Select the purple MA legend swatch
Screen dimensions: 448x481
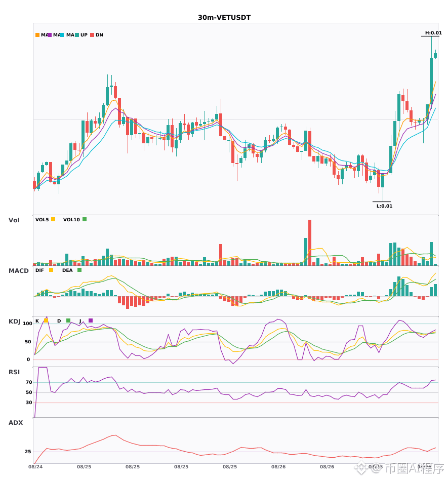50,35
